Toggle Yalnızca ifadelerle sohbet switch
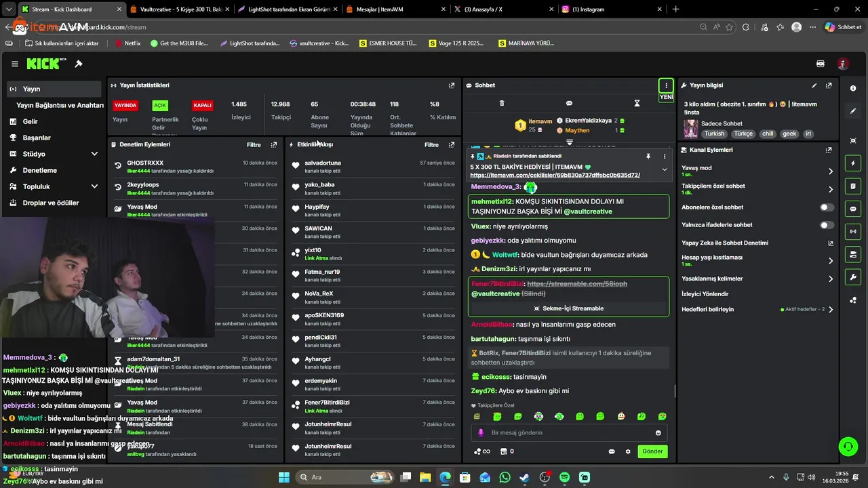 click(x=827, y=225)
